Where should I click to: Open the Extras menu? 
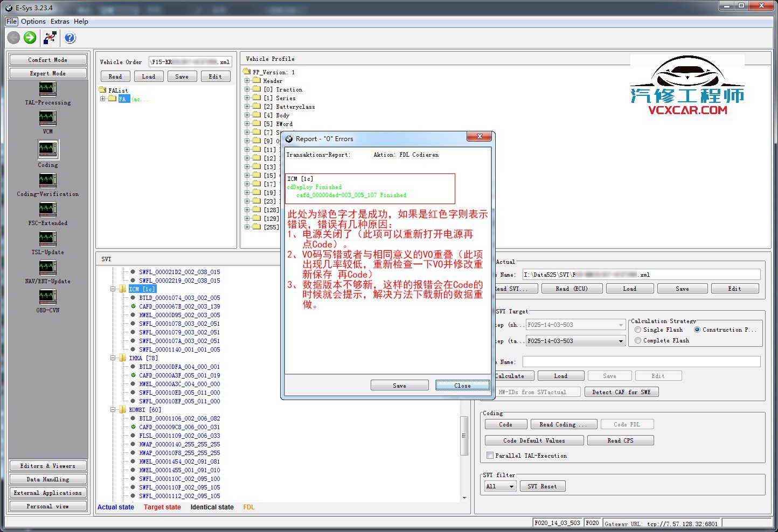point(60,22)
